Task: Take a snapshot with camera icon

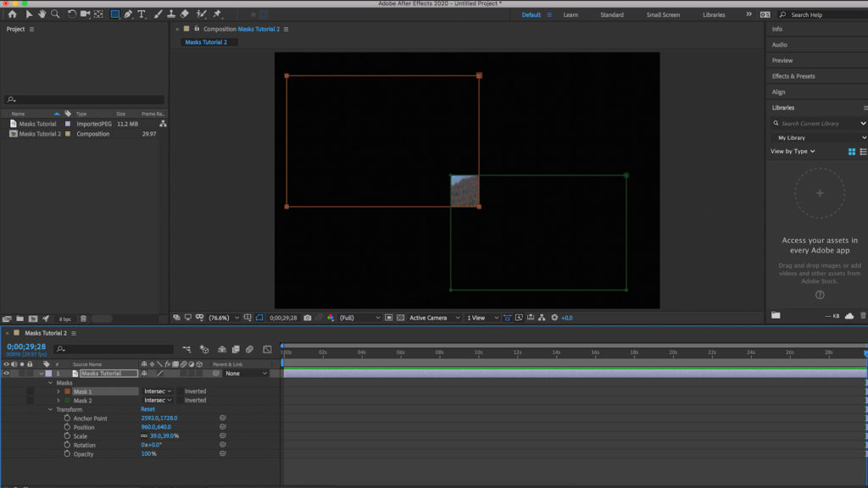Action: [x=308, y=318]
